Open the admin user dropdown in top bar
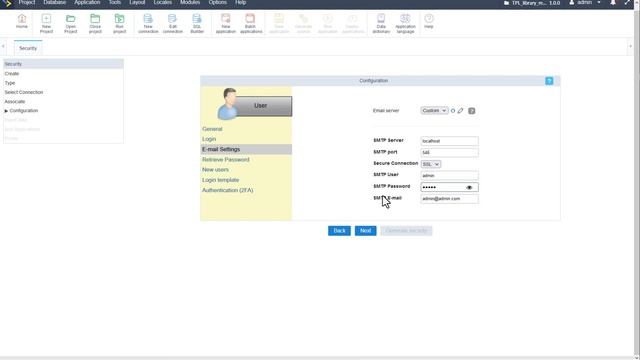Screen dimensions: 640x360 585,2
